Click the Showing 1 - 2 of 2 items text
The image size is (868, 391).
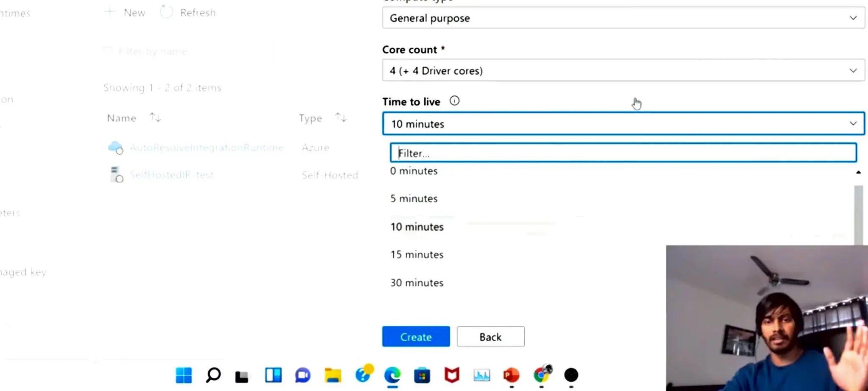[x=162, y=88]
